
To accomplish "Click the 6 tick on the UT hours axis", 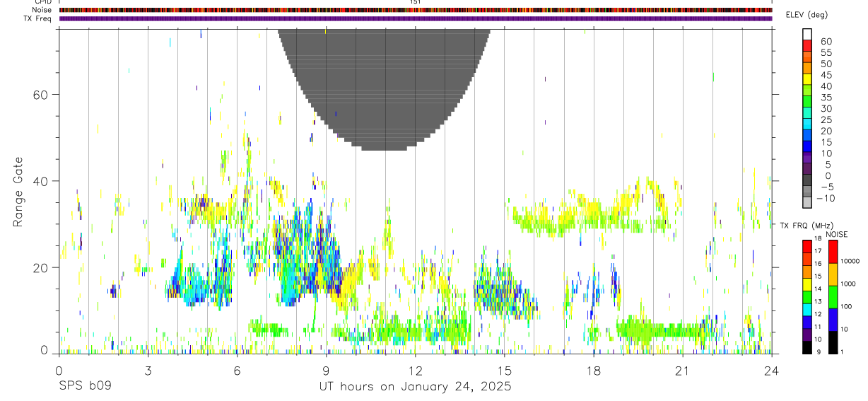I will click(x=237, y=370).
